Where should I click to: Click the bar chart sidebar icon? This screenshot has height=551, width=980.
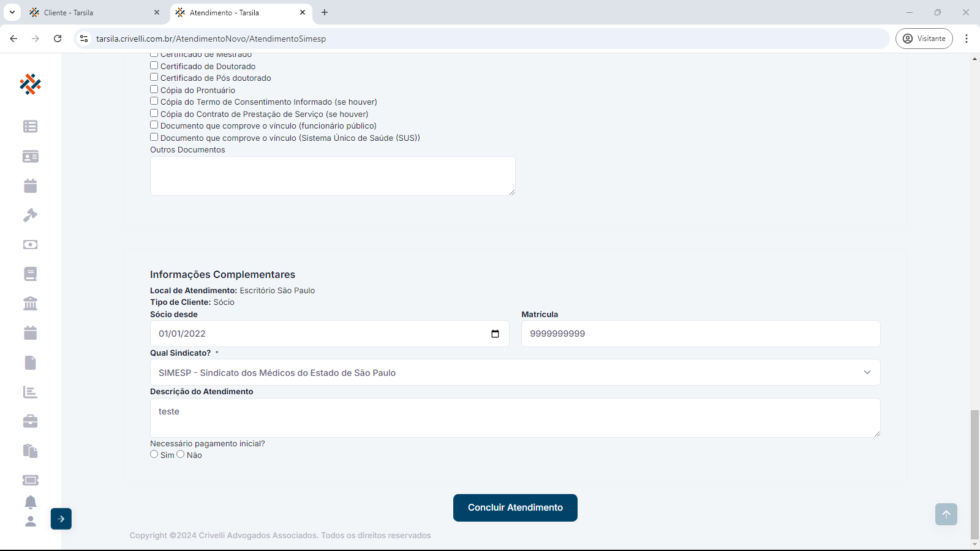(30, 392)
